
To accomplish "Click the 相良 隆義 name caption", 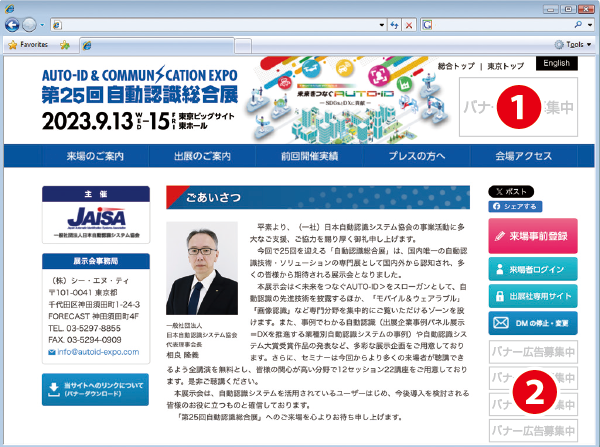I will coord(183,355).
